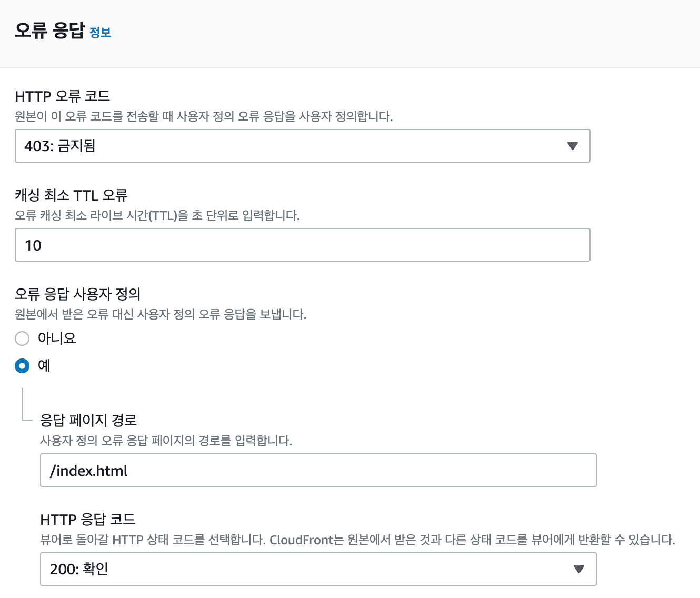Screen dimensions: 700x598
Task: Click the 아니요 option label text
Action: click(57, 338)
